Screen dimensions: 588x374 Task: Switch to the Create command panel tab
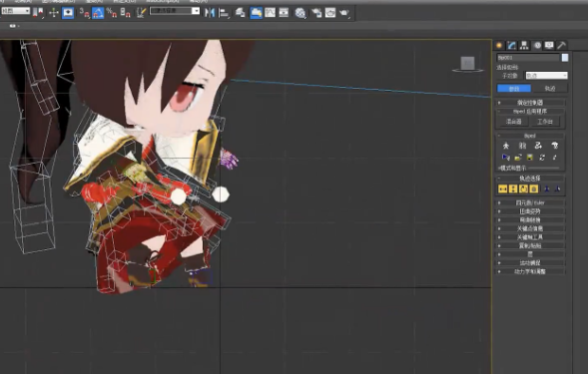tap(499, 45)
